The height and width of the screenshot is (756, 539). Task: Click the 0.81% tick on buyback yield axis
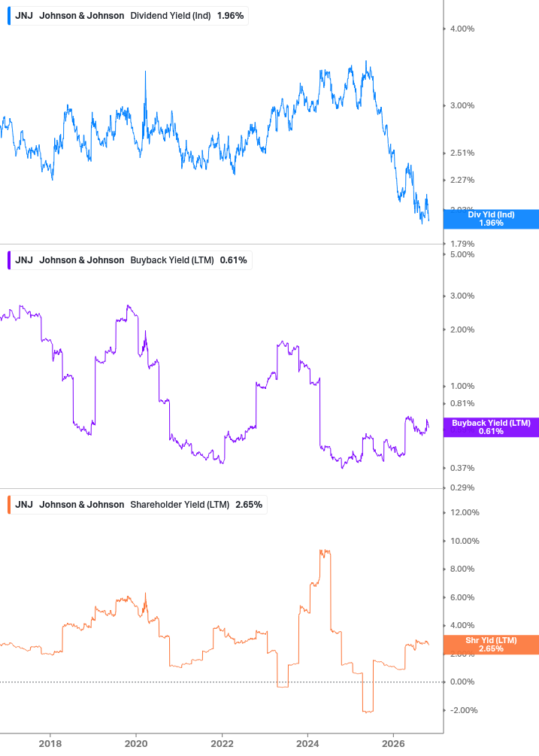pyautogui.click(x=462, y=403)
